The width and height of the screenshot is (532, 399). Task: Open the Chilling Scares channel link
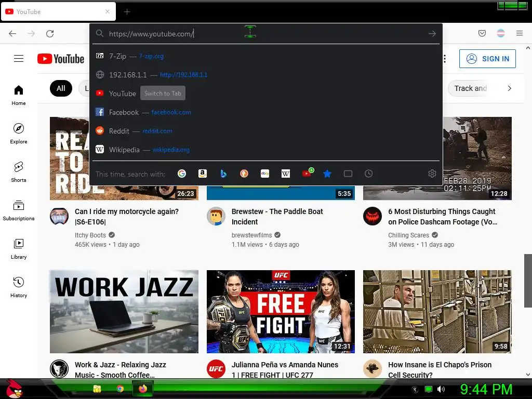408,235
